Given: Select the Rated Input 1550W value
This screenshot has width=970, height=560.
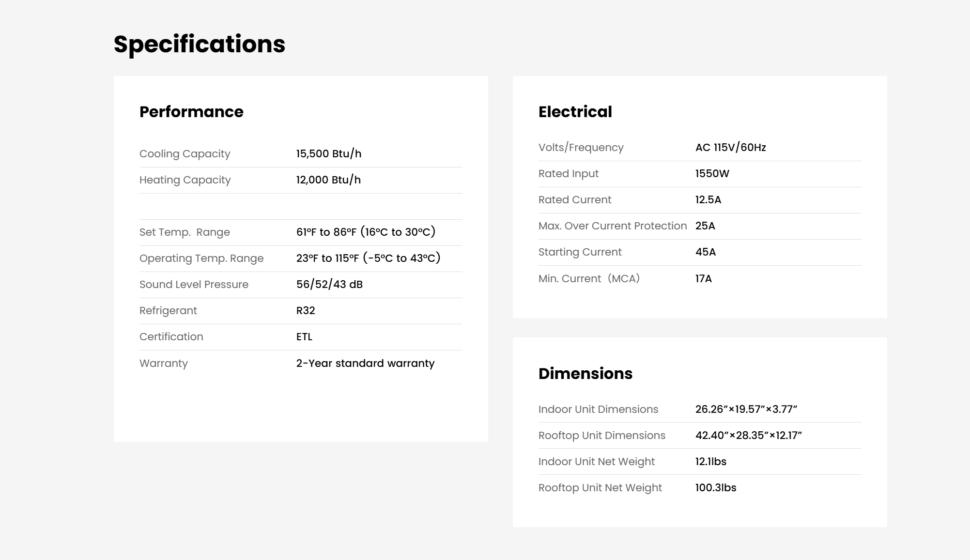Looking at the screenshot, I should click(712, 174).
